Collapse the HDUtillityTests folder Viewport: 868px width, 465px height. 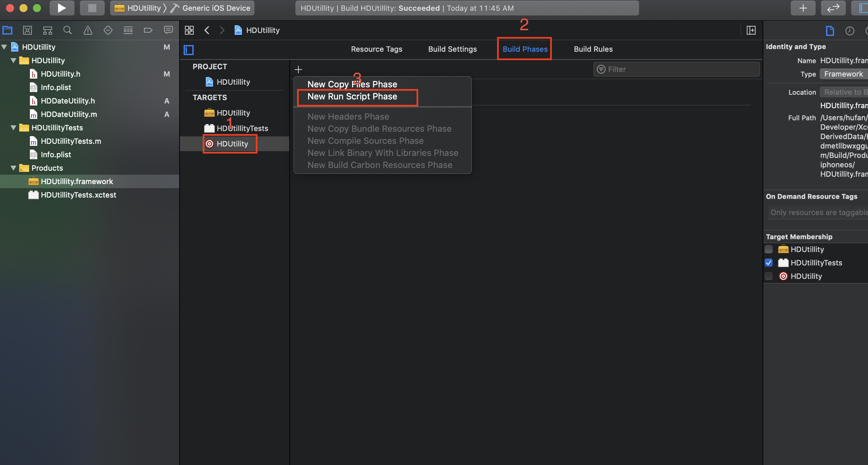[x=13, y=128]
